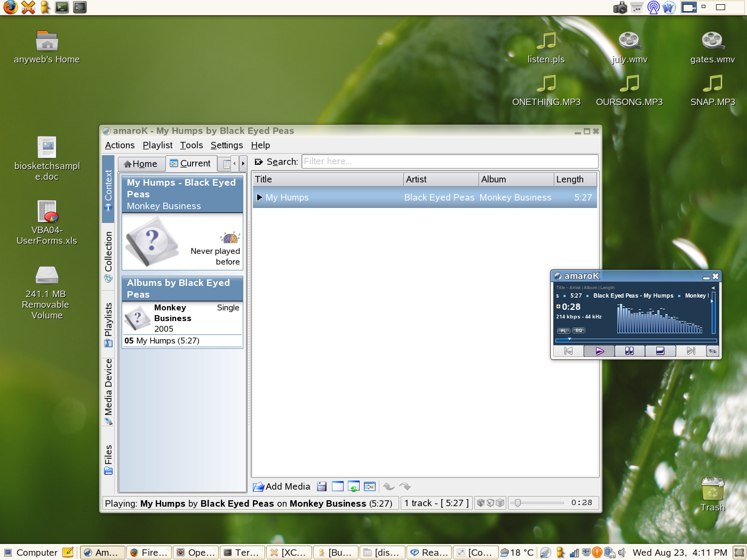The width and height of the screenshot is (747, 560).
Task: Click the album cover placeholder in Context
Action: pos(152,241)
